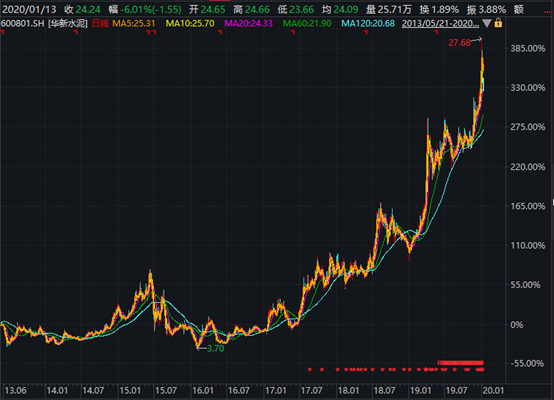The height and width of the screenshot is (400, 554).
Task: Click the yellow lock icon
Action: coord(498,23)
